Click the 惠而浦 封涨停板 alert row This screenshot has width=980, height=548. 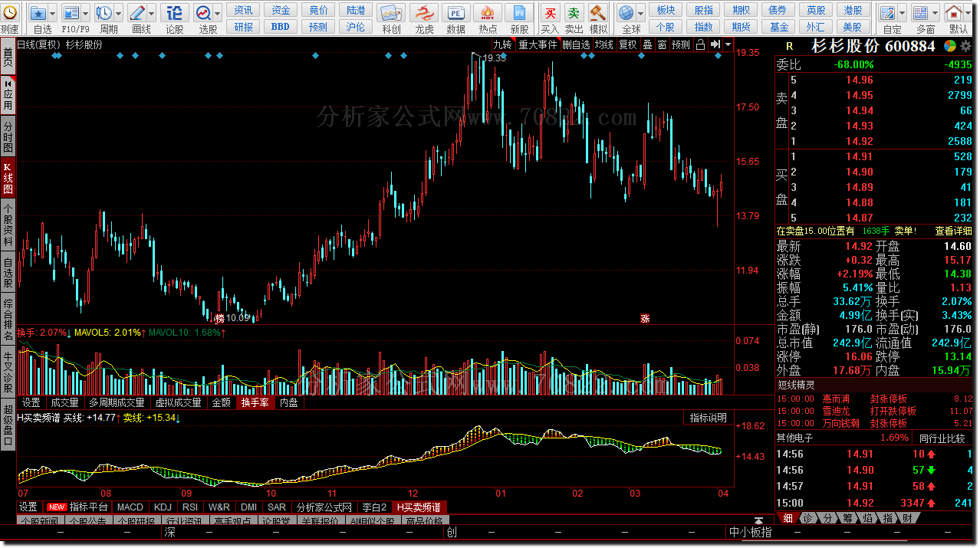(875, 399)
